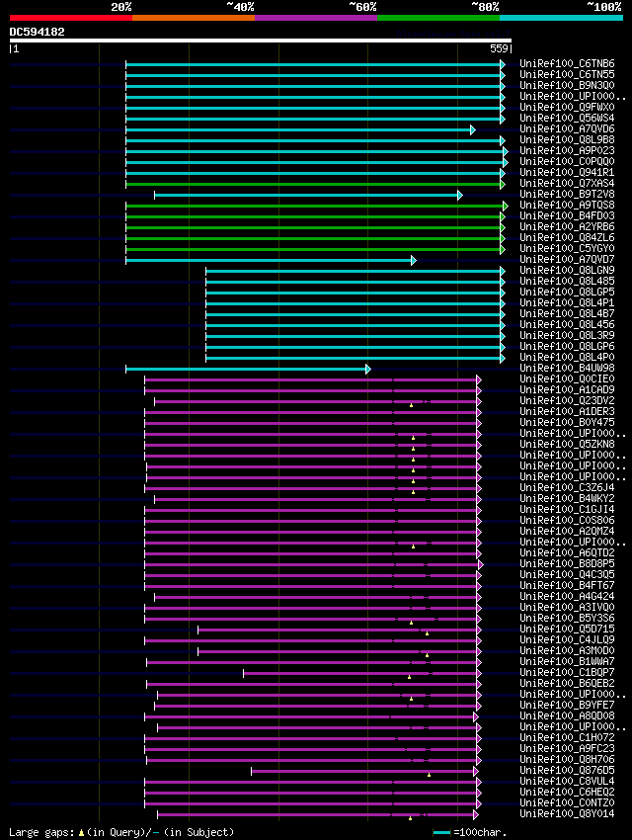632x840 pixels.
Task: Select the UniRef100_Q8L4P0 label
Action: pyautogui.click(x=567, y=358)
